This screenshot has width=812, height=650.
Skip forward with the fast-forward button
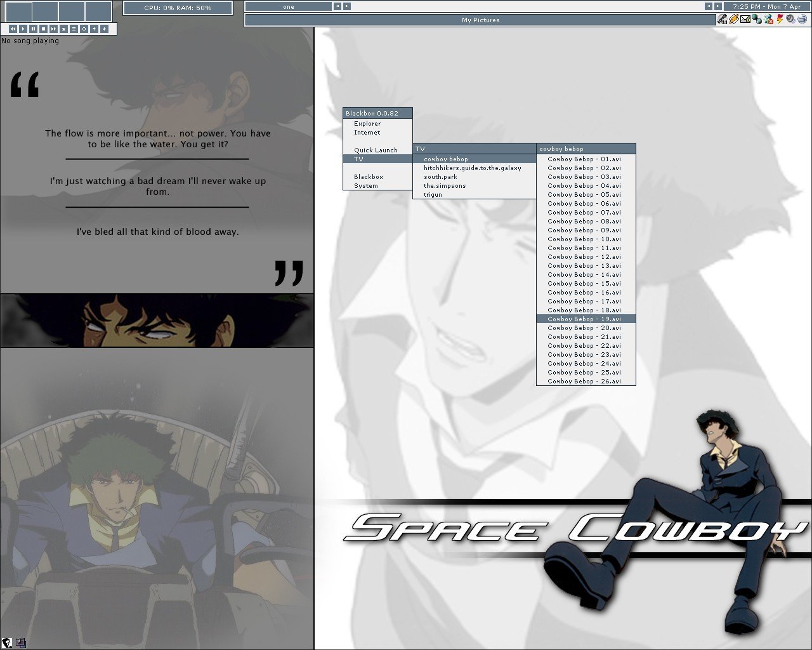tap(53, 29)
